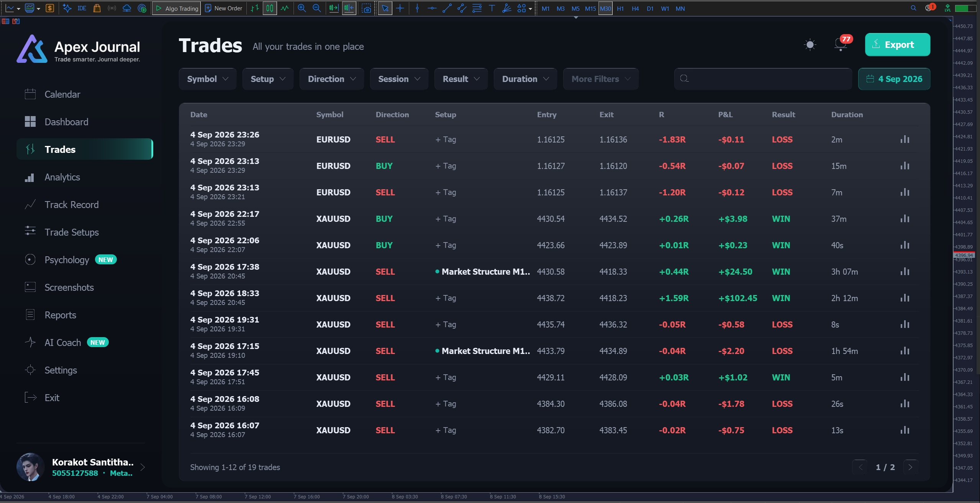Select the crosshair tool in toolbar
This screenshot has height=503, width=980.
pyautogui.click(x=400, y=8)
